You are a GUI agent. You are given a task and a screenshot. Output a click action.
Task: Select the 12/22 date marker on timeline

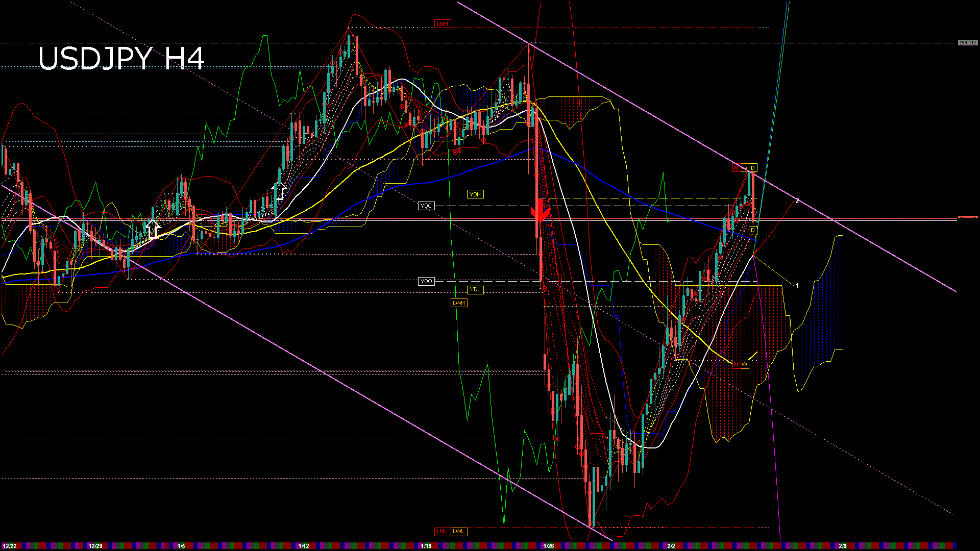coord(9,546)
